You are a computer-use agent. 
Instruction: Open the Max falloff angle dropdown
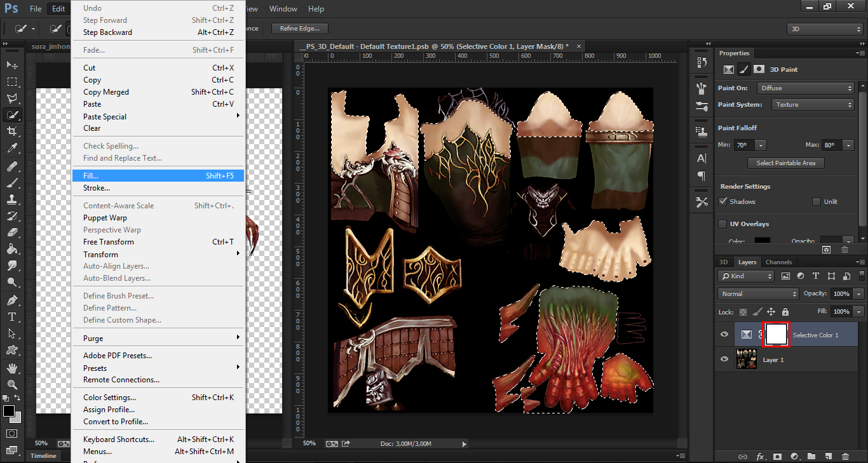[848, 145]
